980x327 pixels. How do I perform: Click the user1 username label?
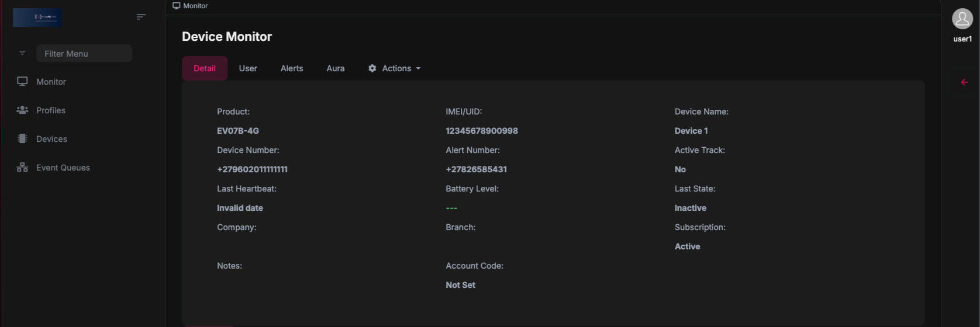click(962, 39)
